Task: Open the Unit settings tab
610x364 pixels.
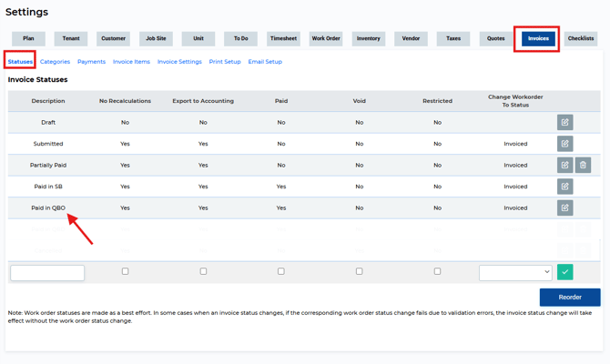Action: 198,38
